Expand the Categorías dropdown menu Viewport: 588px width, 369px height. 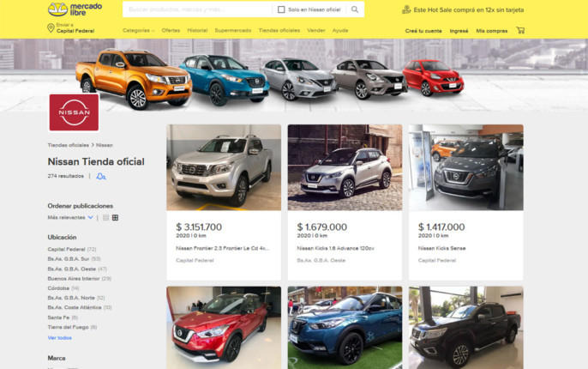click(138, 30)
